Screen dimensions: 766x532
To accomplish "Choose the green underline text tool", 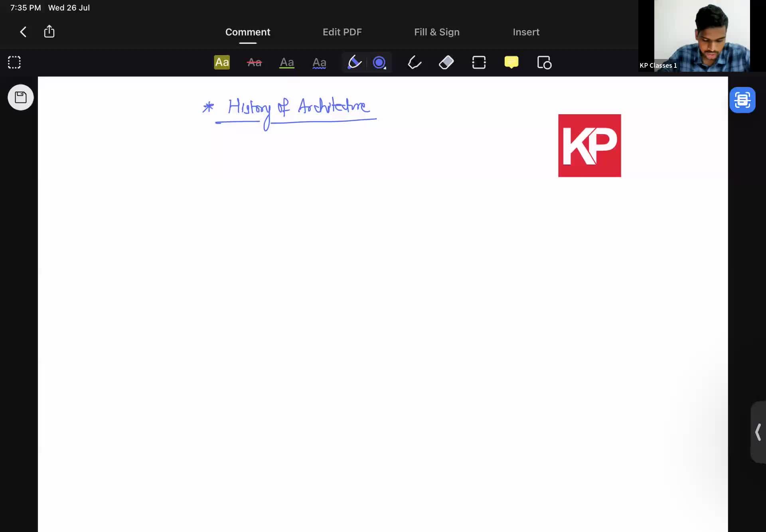I will click(287, 63).
